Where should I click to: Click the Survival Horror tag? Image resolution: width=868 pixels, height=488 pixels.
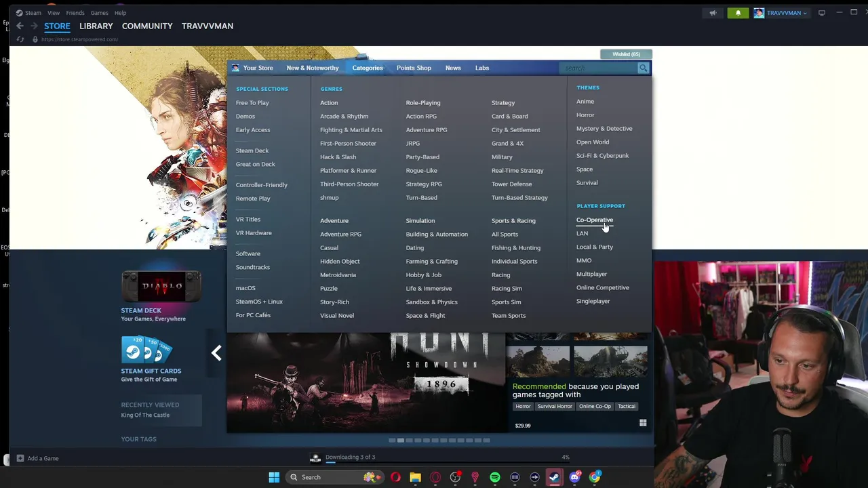click(x=555, y=406)
